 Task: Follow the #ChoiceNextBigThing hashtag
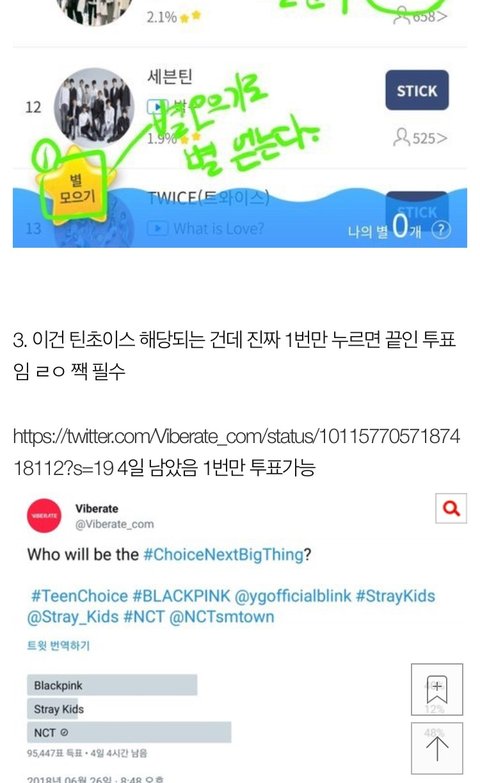[x=223, y=554]
